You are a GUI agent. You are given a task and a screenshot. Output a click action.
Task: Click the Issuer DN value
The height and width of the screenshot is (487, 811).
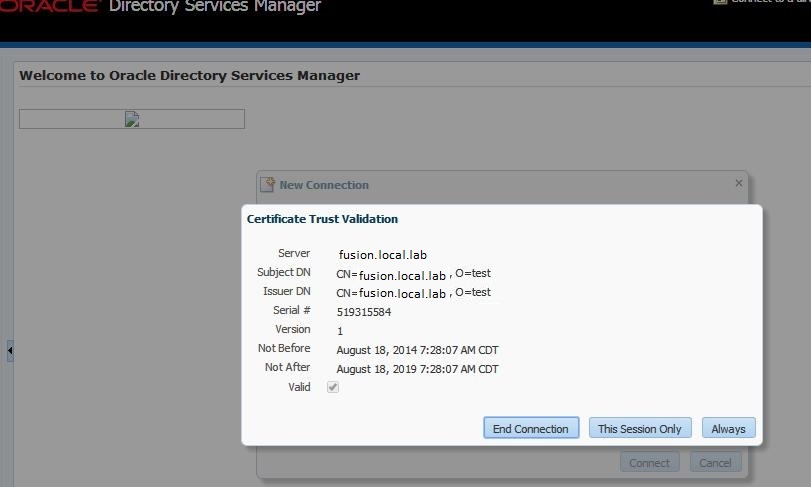pyautogui.click(x=413, y=293)
